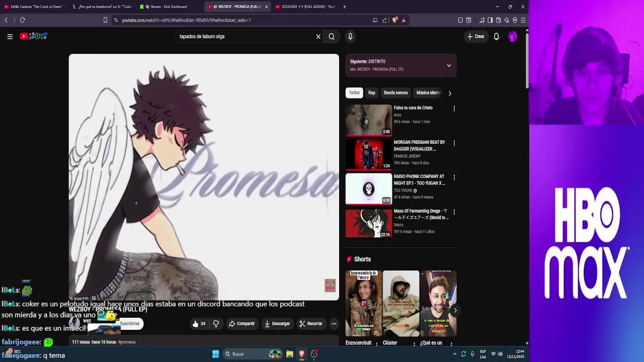Open Falsa tu cara de Cristo thumbnail

tap(368, 120)
